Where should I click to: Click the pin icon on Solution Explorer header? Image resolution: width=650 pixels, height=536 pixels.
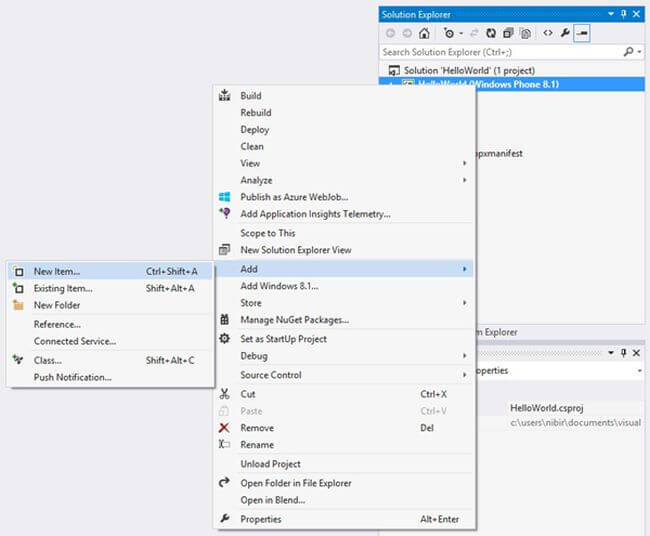pos(623,14)
